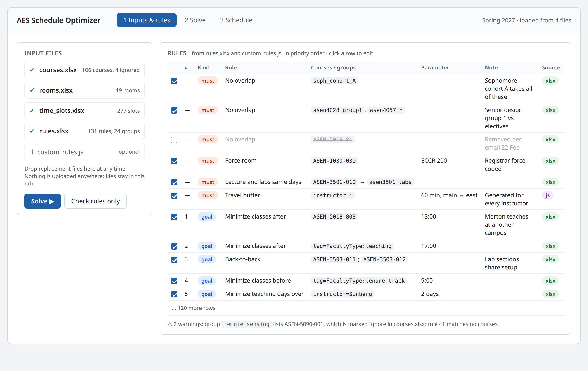Click tag=FacultyType:tenure-track chip
588x371 pixels.
[359, 281]
